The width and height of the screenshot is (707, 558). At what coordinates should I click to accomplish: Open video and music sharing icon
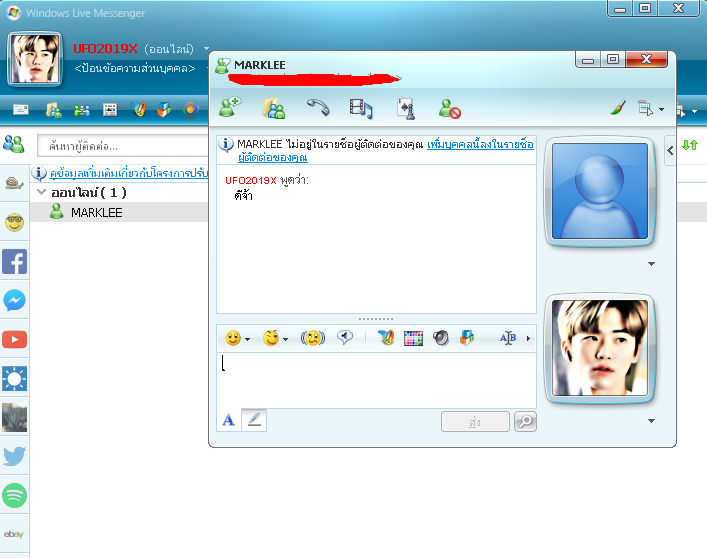click(x=361, y=109)
